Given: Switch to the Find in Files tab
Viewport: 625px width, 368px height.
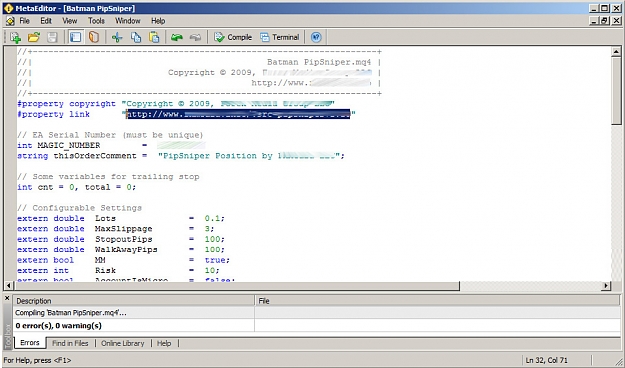Looking at the screenshot, I should [70, 343].
